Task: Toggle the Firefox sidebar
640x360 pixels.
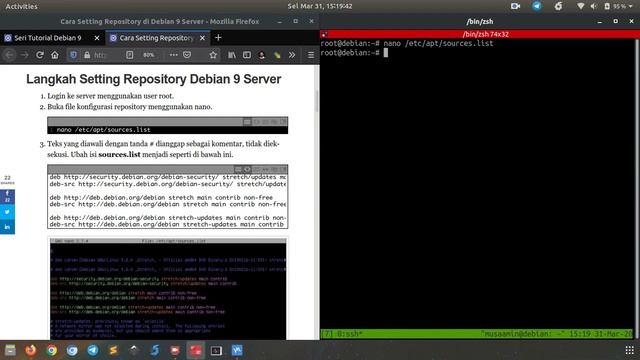Action: tap(247, 55)
